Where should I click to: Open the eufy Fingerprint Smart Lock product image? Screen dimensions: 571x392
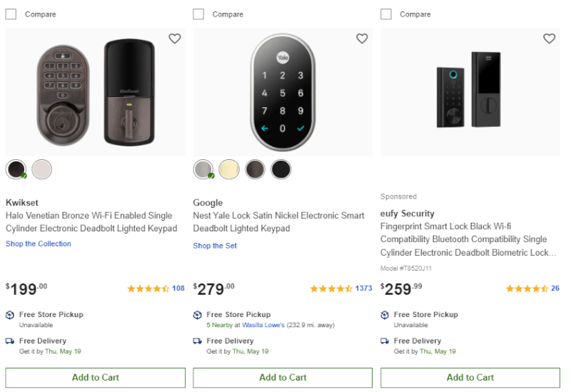click(x=470, y=92)
